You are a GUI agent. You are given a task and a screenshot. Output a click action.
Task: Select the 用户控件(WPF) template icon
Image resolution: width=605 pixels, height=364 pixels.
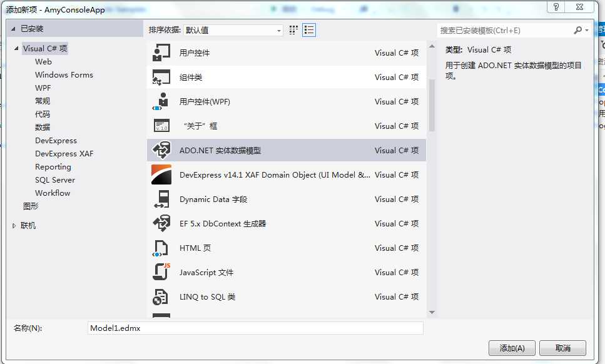pyautogui.click(x=161, y=101)
